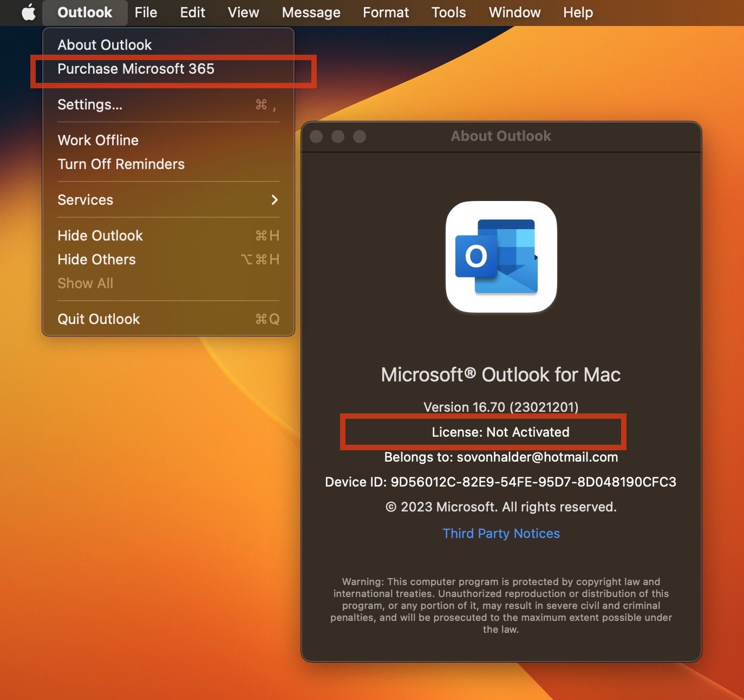This screenshot has width=744, height=700.
Task: Click the About Outlook window title
Action: point(501,136)
